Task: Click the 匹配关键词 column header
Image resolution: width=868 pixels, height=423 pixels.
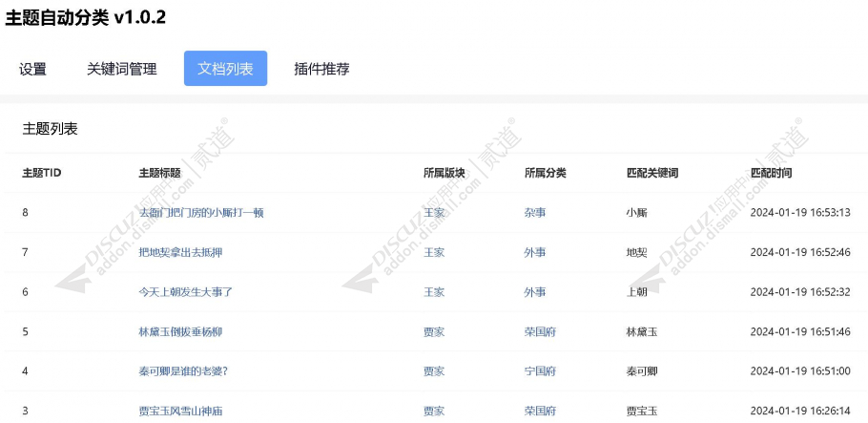Action: [652, 173]
